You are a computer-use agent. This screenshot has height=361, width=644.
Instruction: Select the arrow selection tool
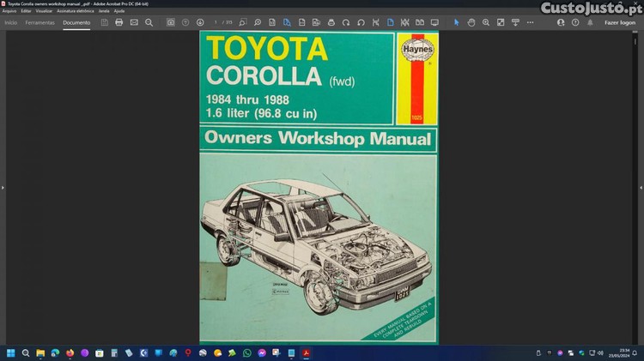pos(456,22)
